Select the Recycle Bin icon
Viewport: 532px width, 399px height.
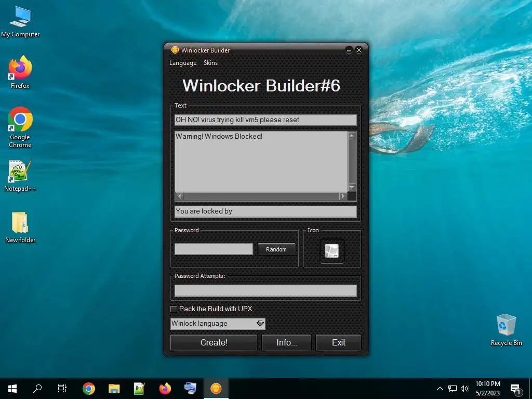tap(506, 330)
